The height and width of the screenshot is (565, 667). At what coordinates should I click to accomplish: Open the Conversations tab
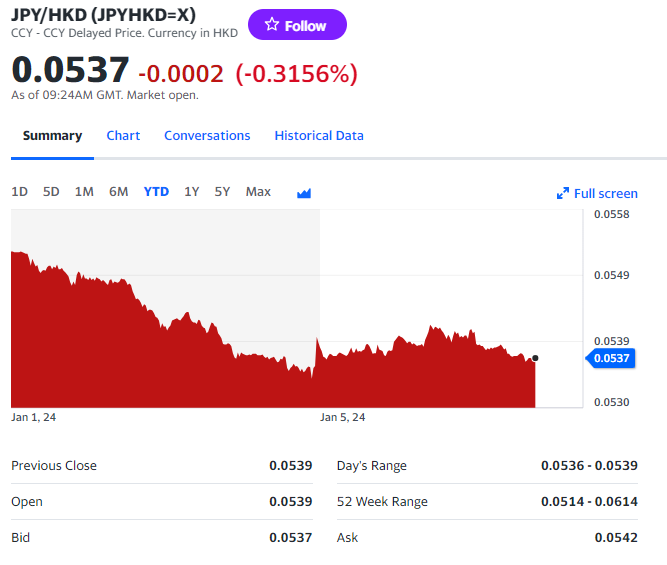[207, 136]
